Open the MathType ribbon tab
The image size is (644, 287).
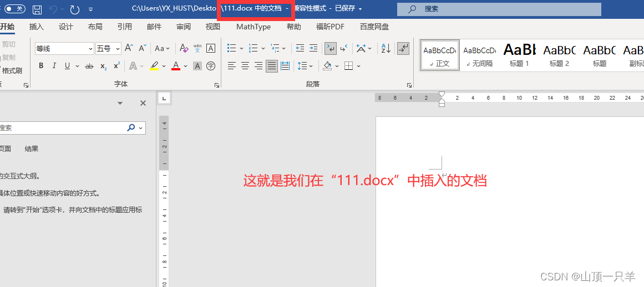(253, 27)
